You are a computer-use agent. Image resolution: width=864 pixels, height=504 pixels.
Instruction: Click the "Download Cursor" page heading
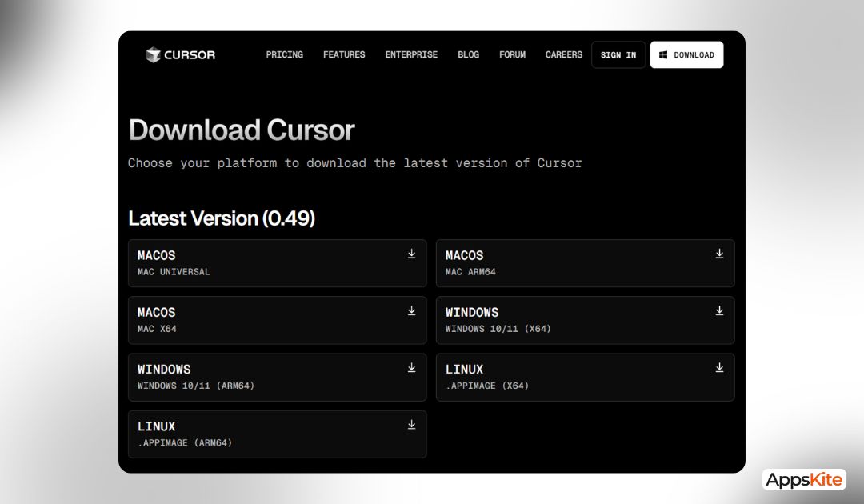tap(242, 130)
